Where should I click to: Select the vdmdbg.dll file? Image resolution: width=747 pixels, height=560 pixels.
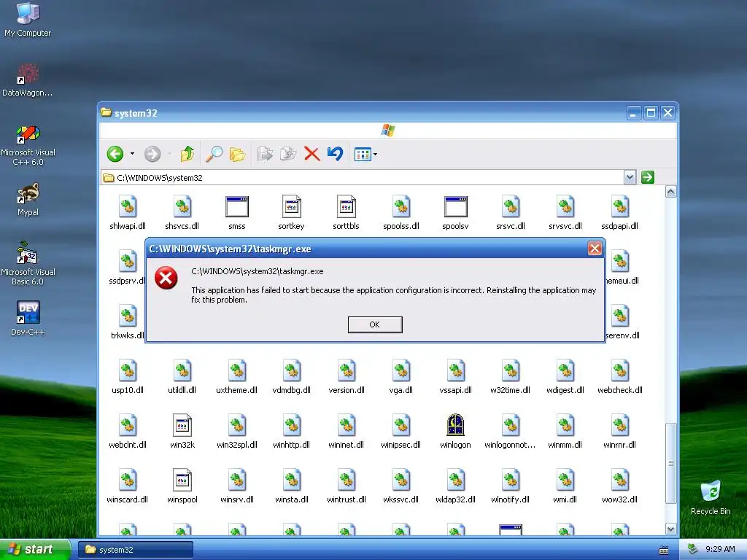coord(291,377)
